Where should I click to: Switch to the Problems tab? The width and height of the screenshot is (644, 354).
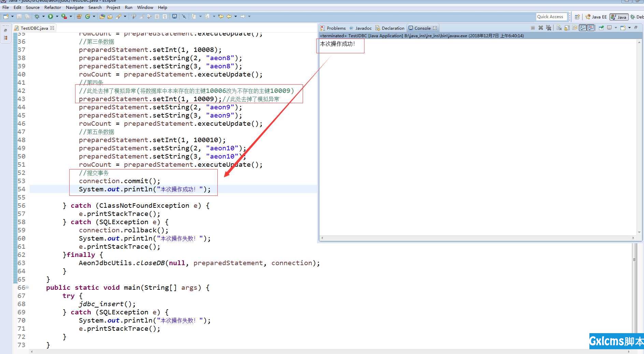coord(333,28)
